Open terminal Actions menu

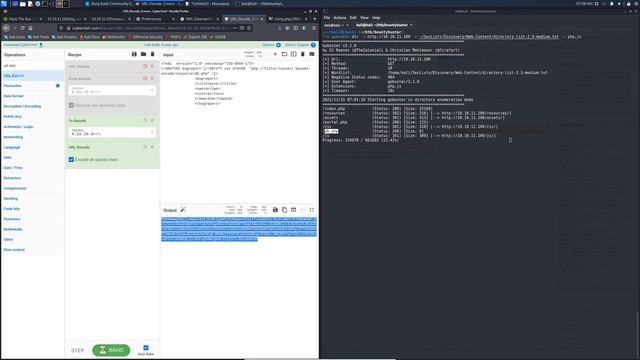[340, 18]
